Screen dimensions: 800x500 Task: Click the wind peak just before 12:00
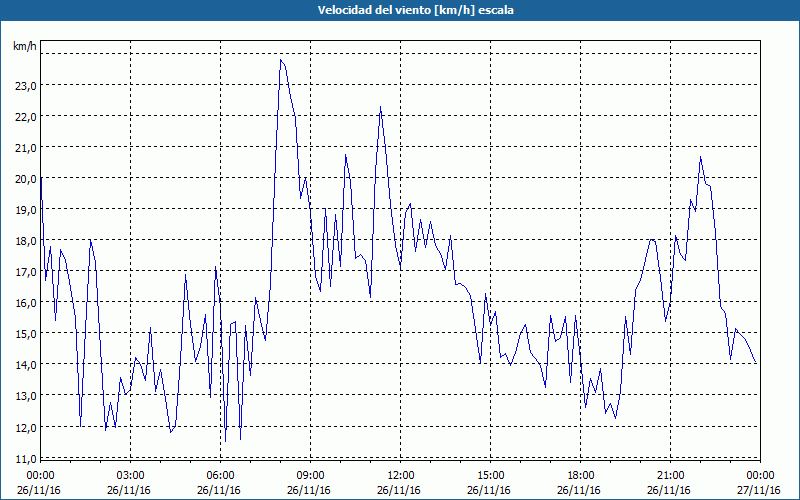381,107
